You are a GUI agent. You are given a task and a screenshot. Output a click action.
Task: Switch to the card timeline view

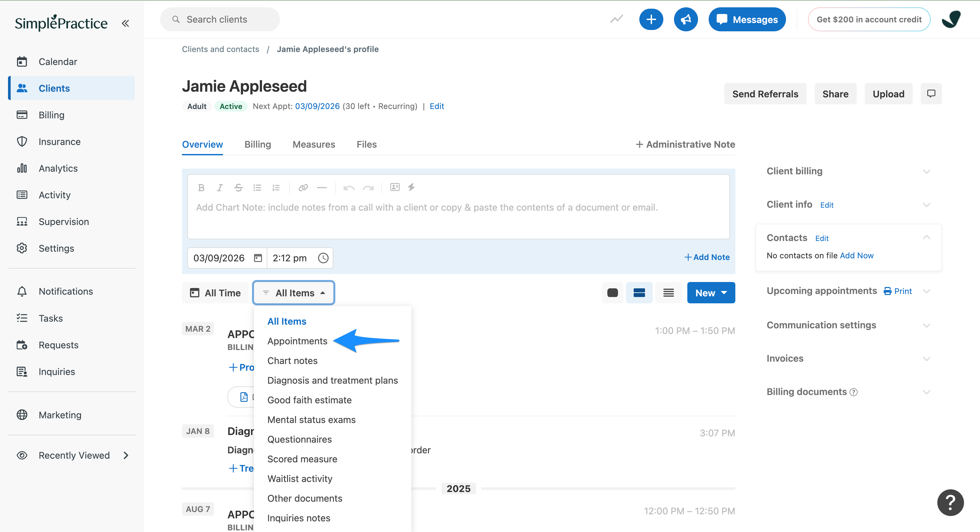tap(613, 293)
